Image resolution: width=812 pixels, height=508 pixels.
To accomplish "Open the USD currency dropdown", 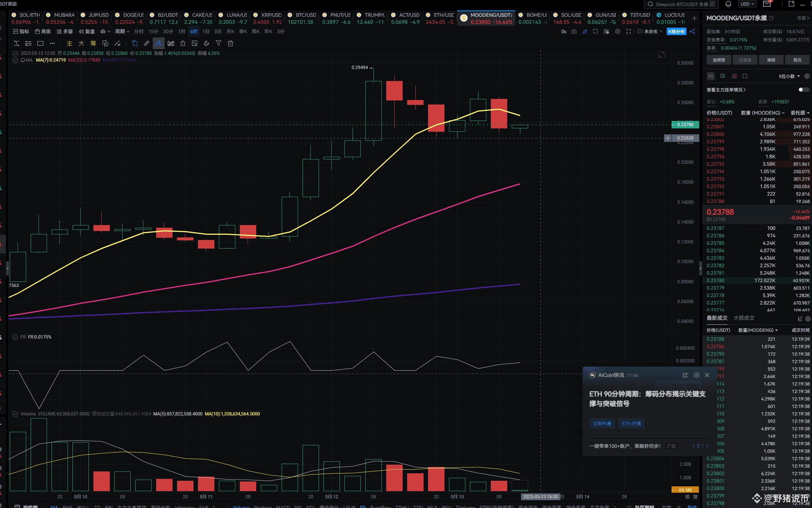I will click(x=747, y=4).
